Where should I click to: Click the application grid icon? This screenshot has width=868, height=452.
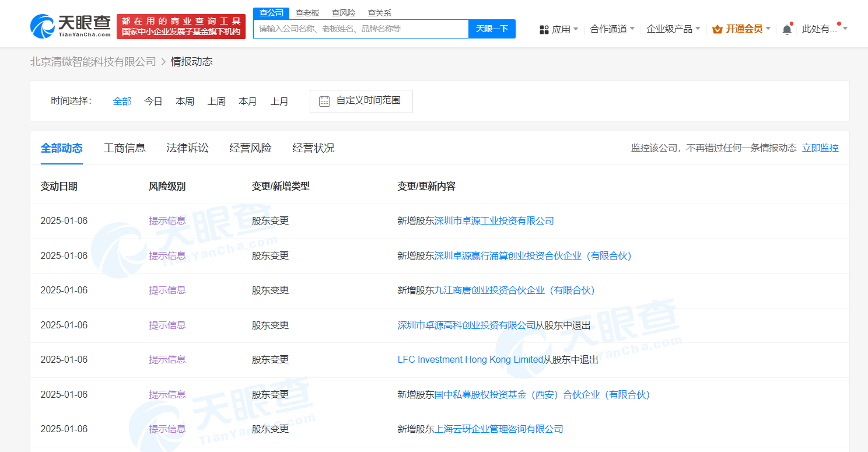click(x=544, y=29)
